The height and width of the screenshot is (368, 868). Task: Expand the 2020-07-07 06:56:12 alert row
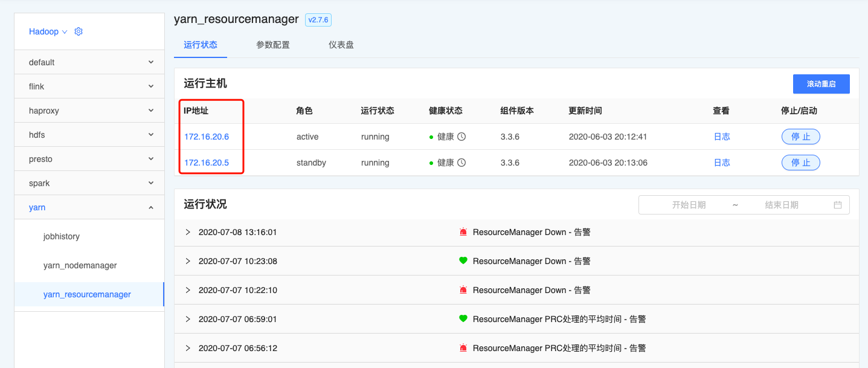point(188,348)
